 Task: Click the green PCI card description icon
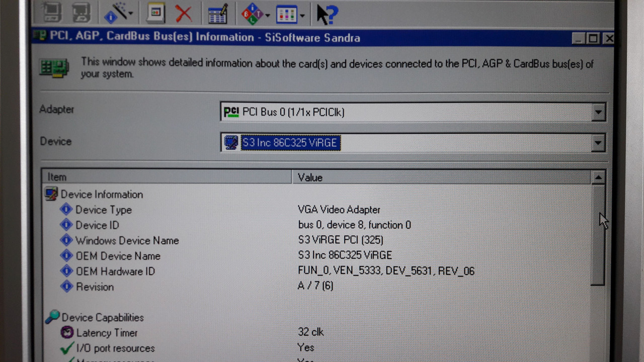coord(54,67)
